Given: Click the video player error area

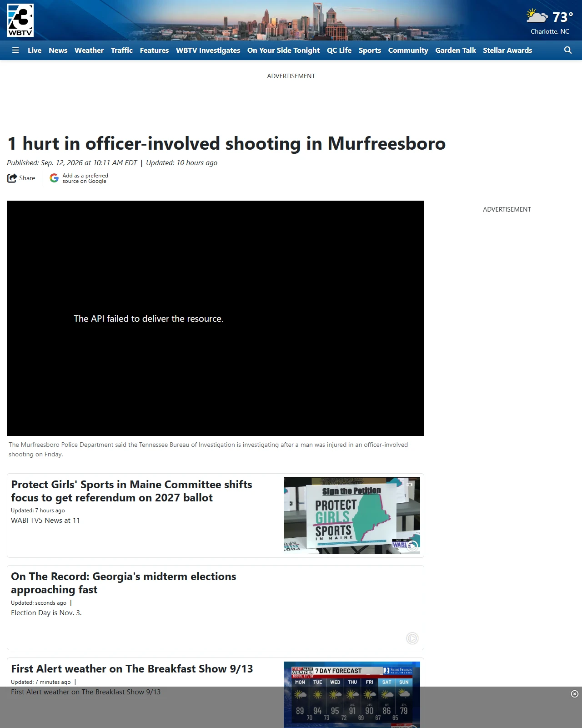Looking at the screenshot, I should coord(216,318).
